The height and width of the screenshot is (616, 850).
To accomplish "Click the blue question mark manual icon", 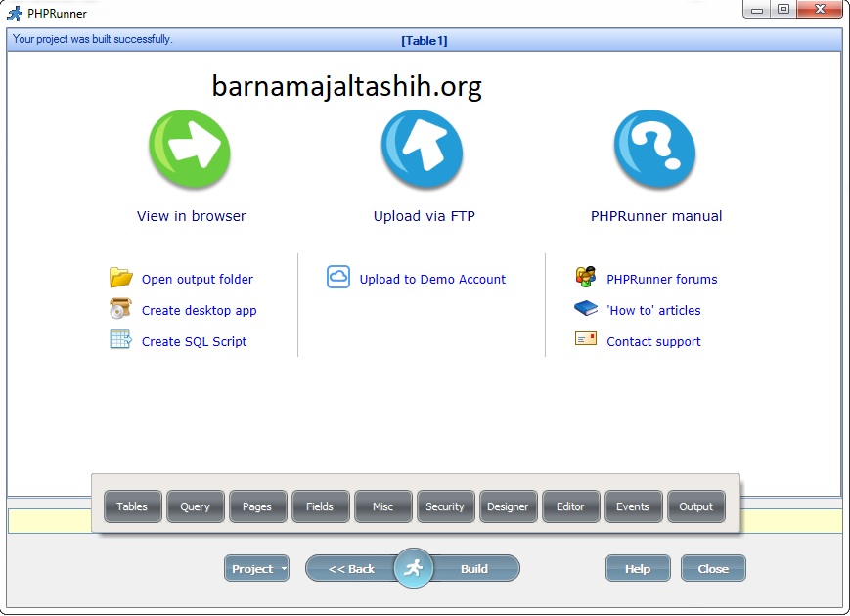I will tap(654, 149).
